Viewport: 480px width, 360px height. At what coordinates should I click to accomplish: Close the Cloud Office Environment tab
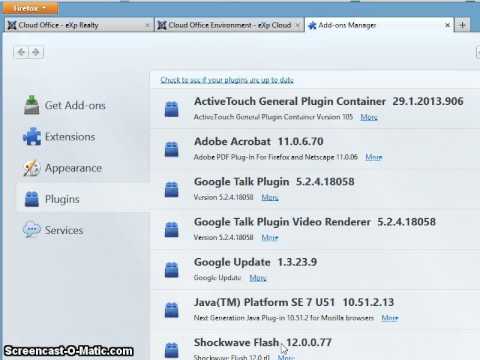pos(298,25)
